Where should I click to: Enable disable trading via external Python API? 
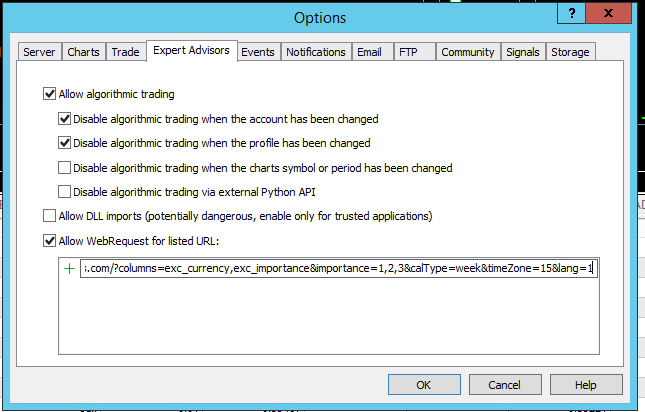(x=65, y=192)
